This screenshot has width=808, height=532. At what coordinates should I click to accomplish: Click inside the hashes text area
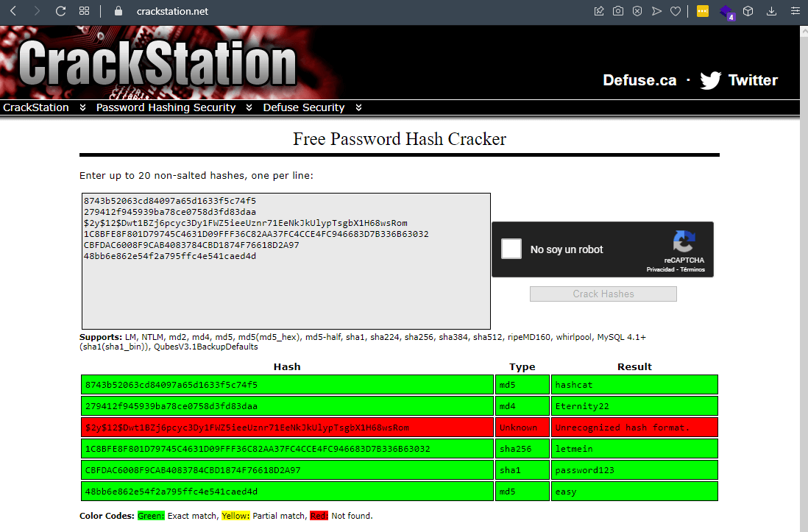pos(286,294)
